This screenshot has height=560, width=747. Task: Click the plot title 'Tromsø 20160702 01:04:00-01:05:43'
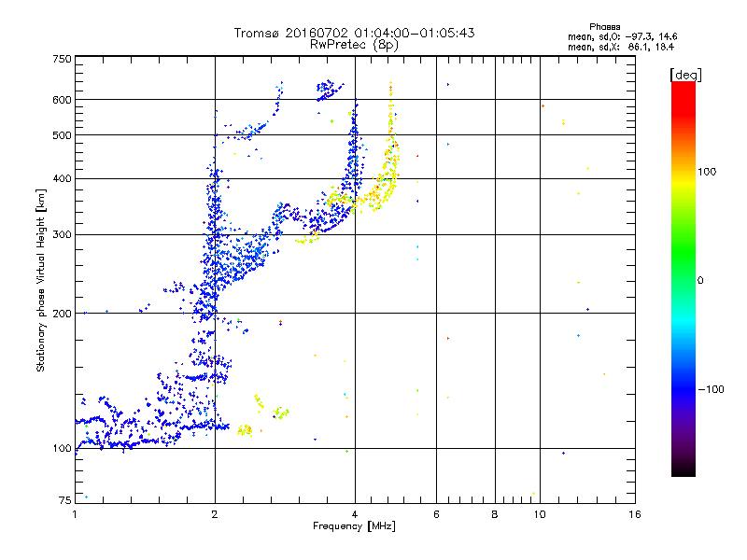click(x=354, y=33)
